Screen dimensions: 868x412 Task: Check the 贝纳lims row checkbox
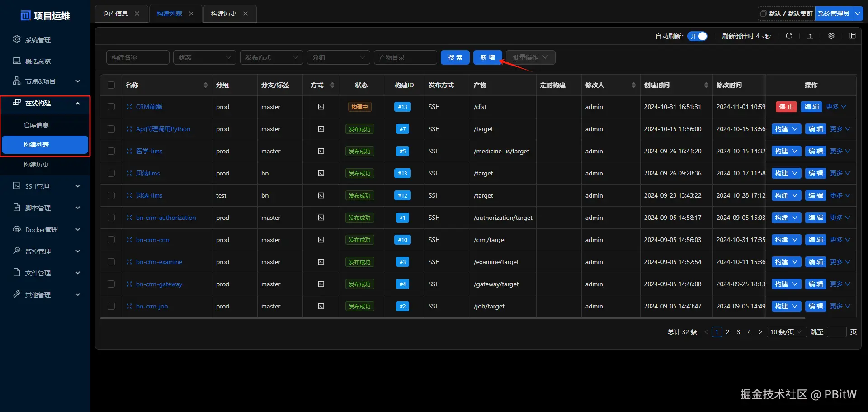point(111,173)
